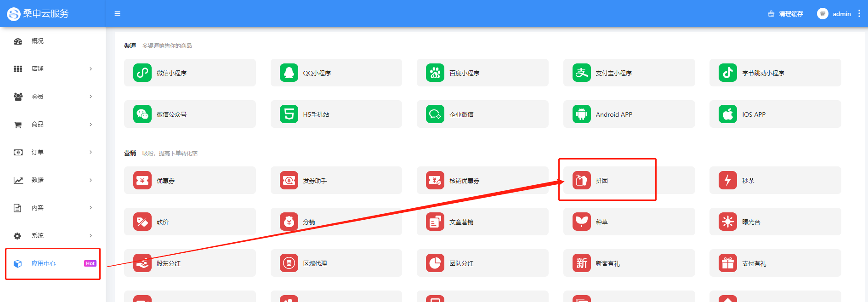The width and height of the screenshot is (868, 302).
Task: Open the 发券助手 icon
Action: (289, 180)
